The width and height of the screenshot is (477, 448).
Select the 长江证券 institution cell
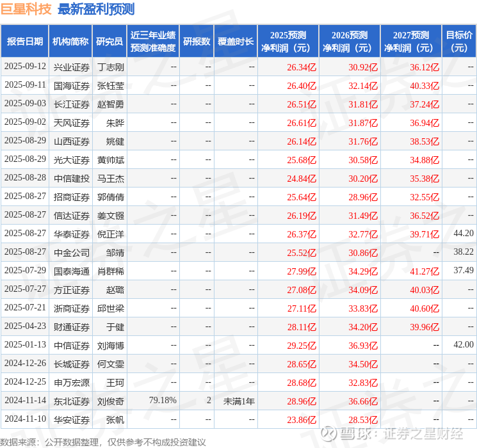tap(72, 104)
